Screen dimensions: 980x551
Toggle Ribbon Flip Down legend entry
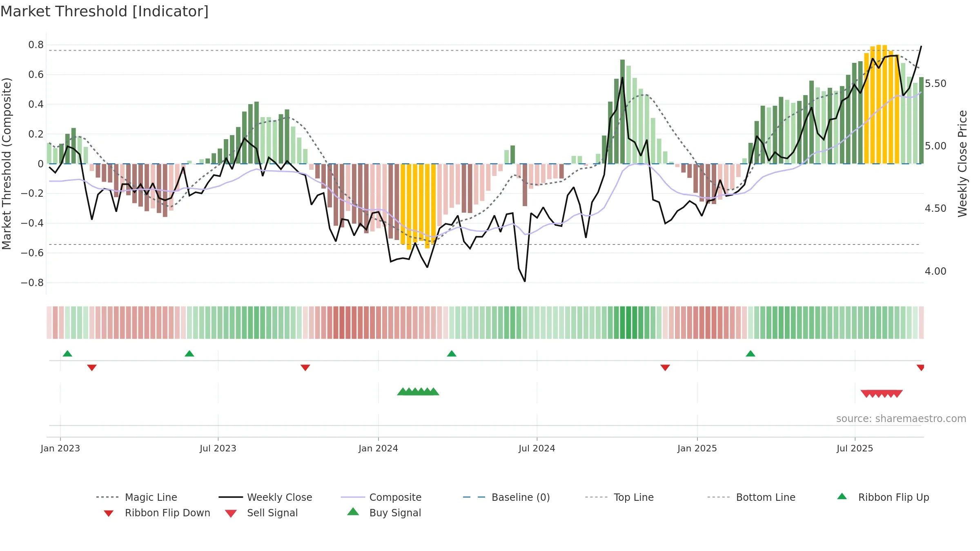[x=156, y=513]
